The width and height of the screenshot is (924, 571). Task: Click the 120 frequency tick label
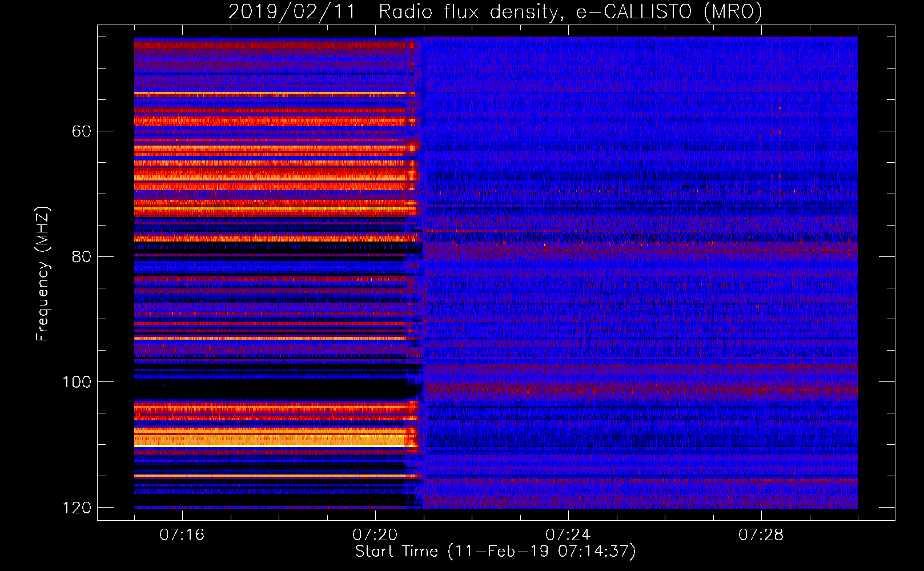77,508
